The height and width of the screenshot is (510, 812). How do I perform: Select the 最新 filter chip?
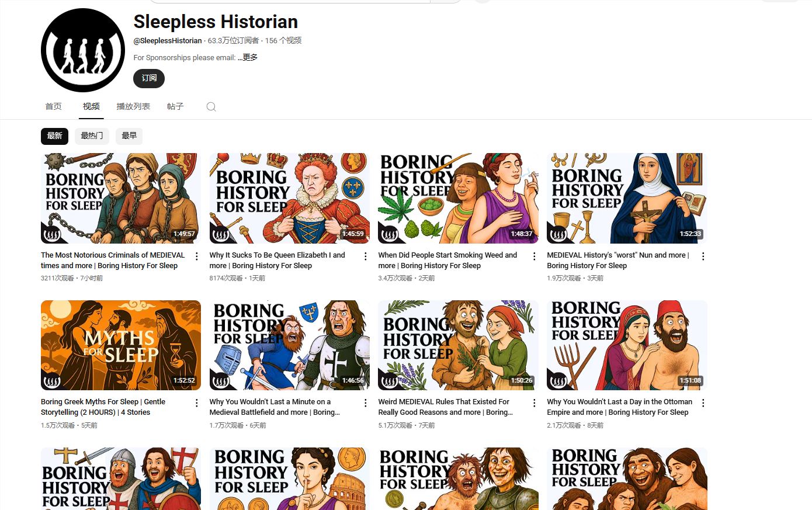point(54,136)
